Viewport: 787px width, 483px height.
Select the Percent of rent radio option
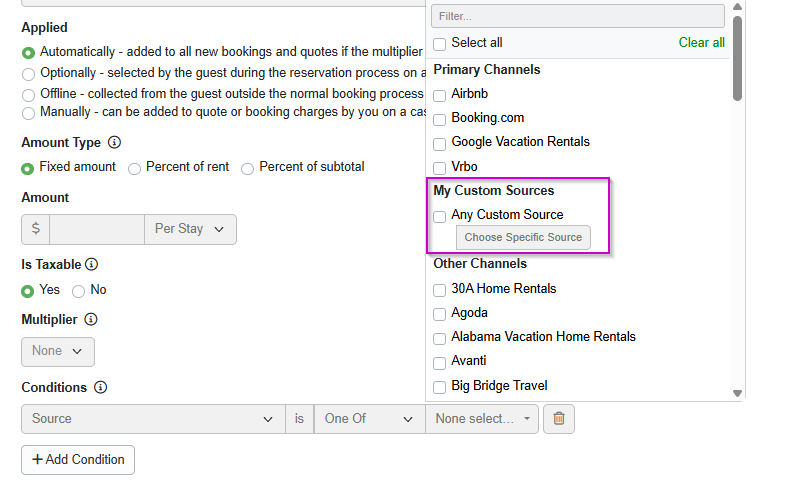134,169
